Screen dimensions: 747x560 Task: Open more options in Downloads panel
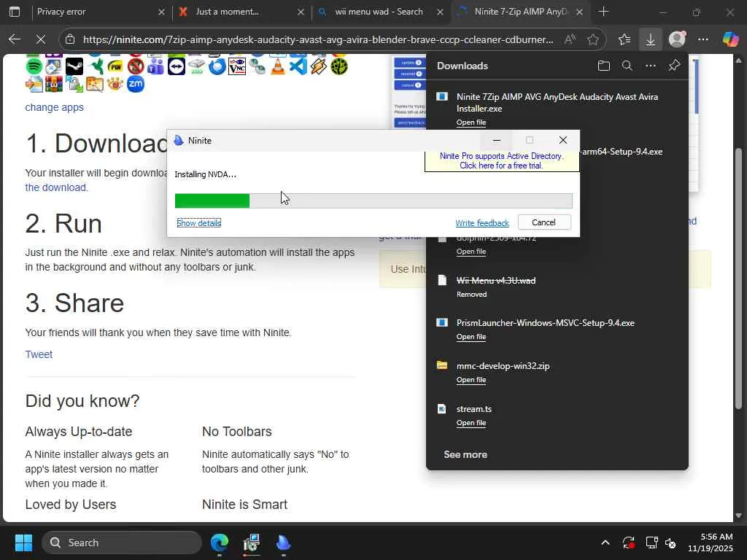(x=650, y=66)
